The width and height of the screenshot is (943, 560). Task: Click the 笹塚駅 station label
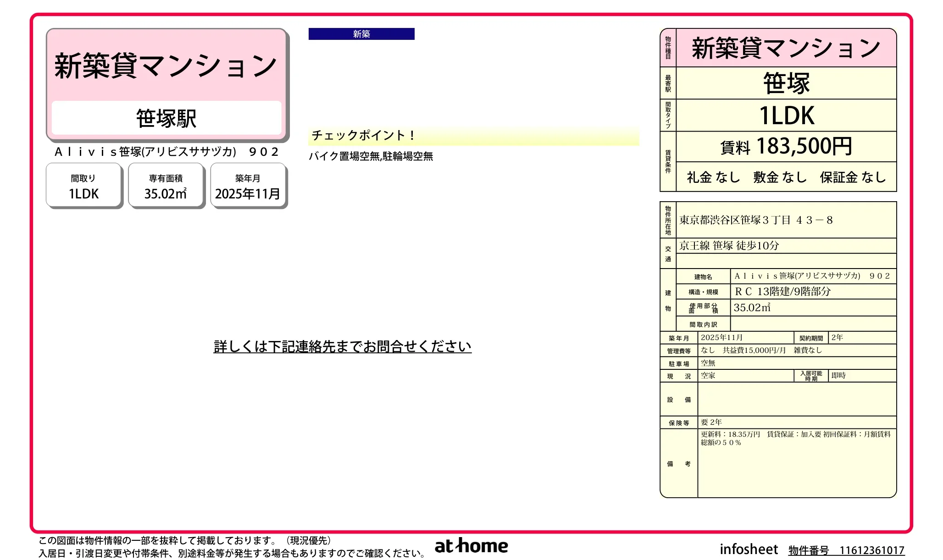tap(166, 118)
